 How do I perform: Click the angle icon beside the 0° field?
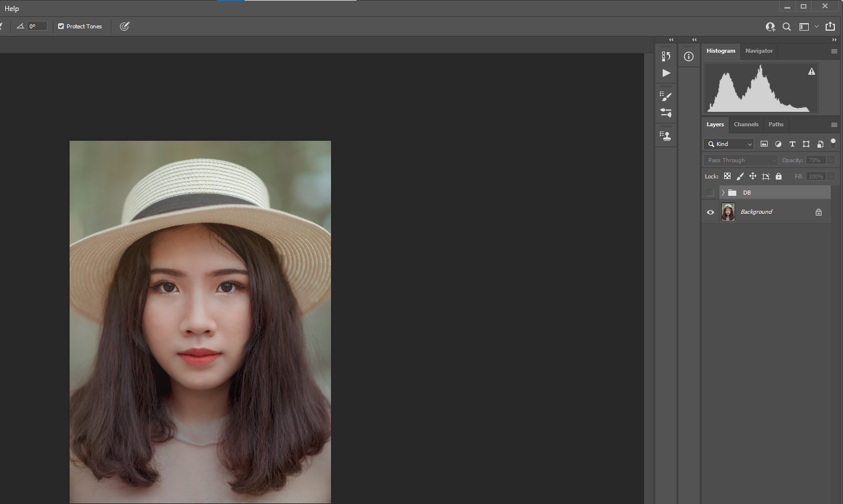point(20,26)
